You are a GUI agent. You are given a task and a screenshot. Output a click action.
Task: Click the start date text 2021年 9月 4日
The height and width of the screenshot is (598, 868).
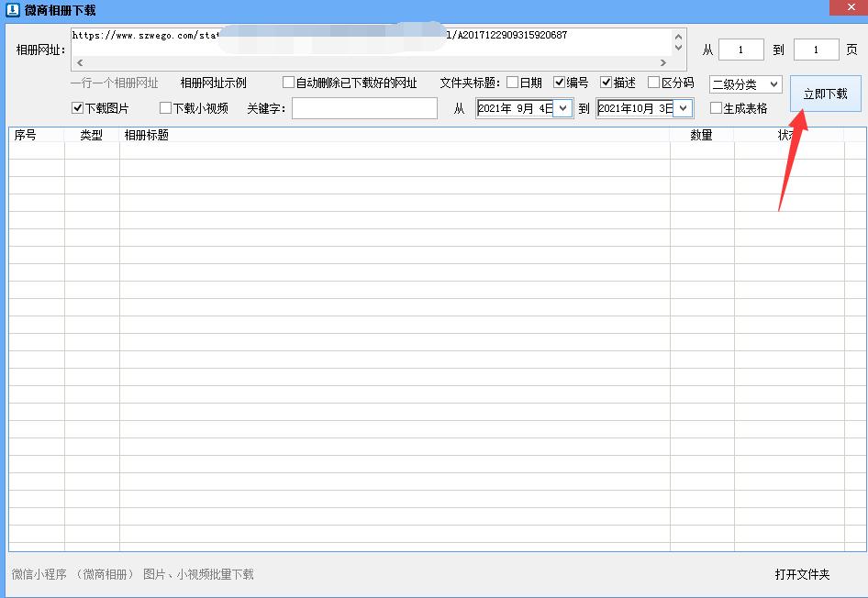point(515,108)
